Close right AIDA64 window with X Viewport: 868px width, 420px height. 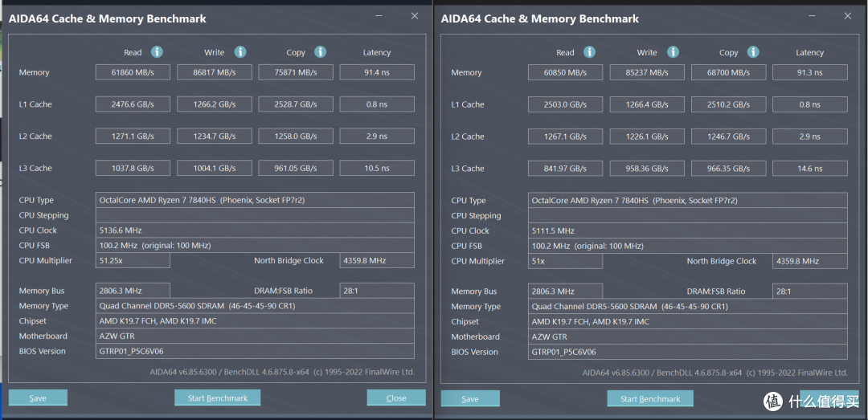tap(848, 17)
